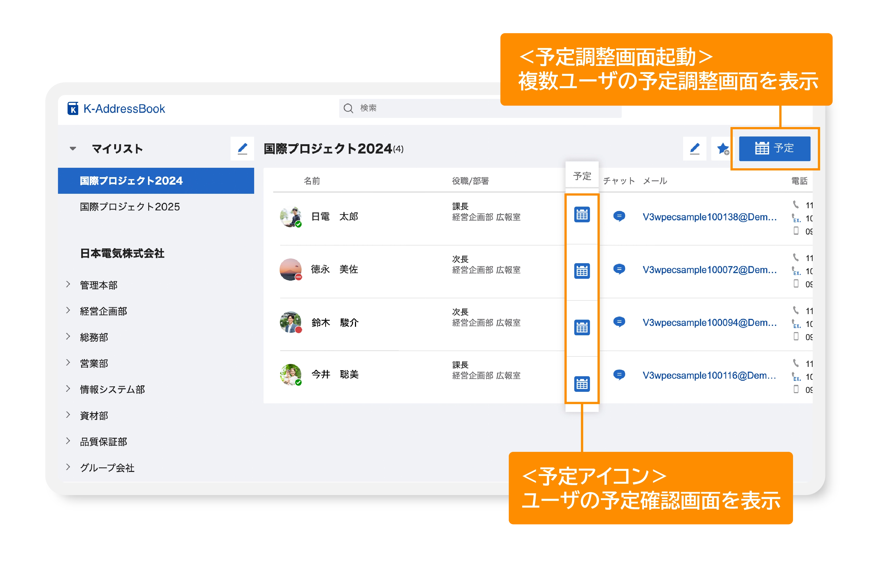The height and width of the screenshot is (588, 889).
Task: Select 国際プロジェクト2025 list
Action: pyautogui.click(x=130, y=207)
